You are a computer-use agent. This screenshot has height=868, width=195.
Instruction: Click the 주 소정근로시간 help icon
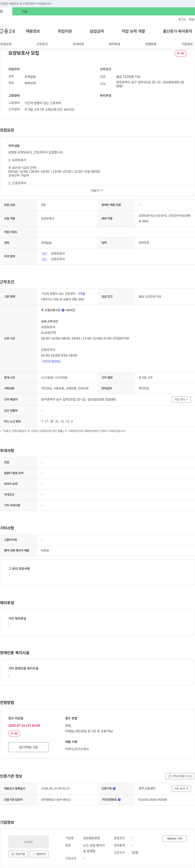point(63,310)
